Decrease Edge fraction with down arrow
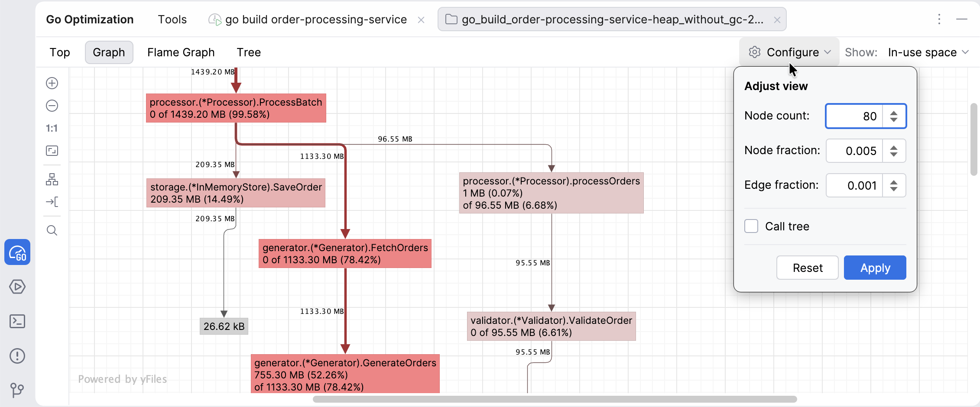Viewport: 980px width, 407px height. coord(894,189)
